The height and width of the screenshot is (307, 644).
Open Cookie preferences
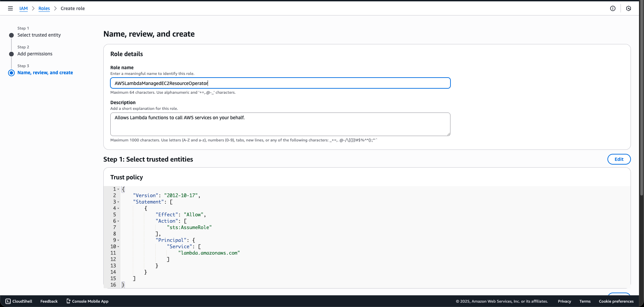tap(616, 301)
